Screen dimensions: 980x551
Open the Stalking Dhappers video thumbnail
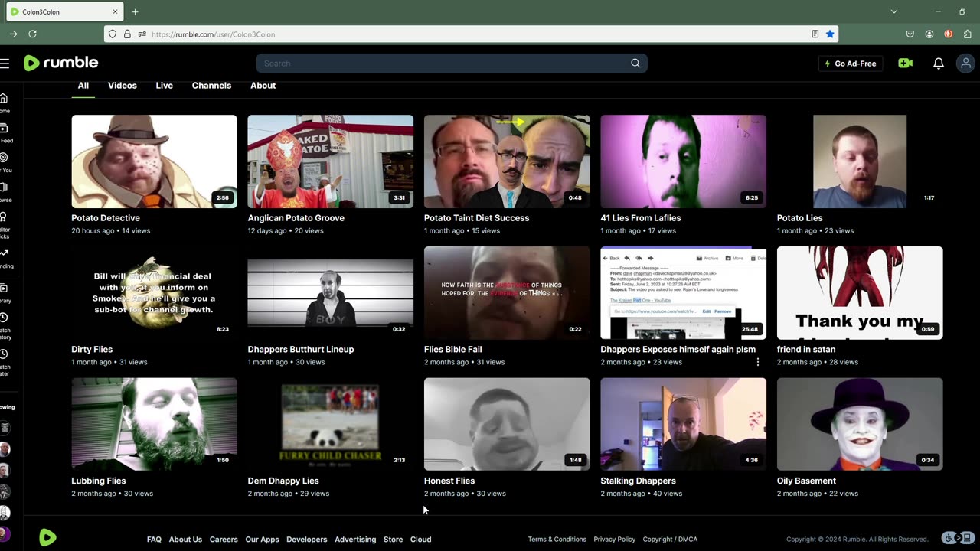[x=683, y=424]
